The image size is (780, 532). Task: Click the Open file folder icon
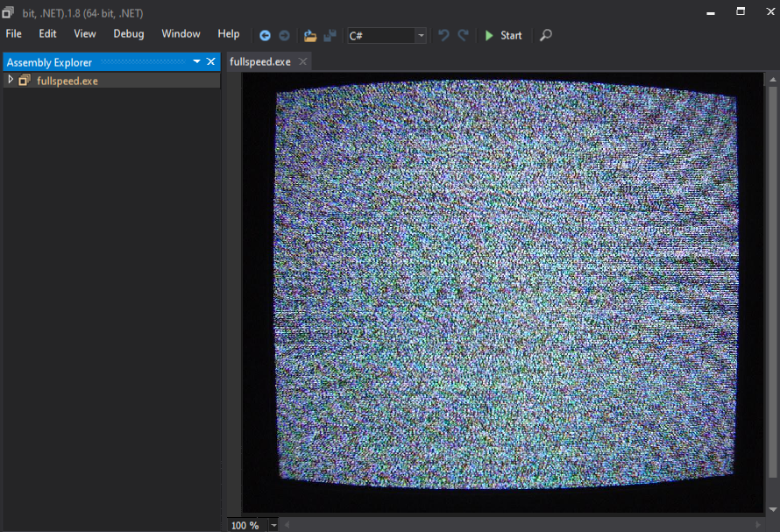[x=310, y=35]
